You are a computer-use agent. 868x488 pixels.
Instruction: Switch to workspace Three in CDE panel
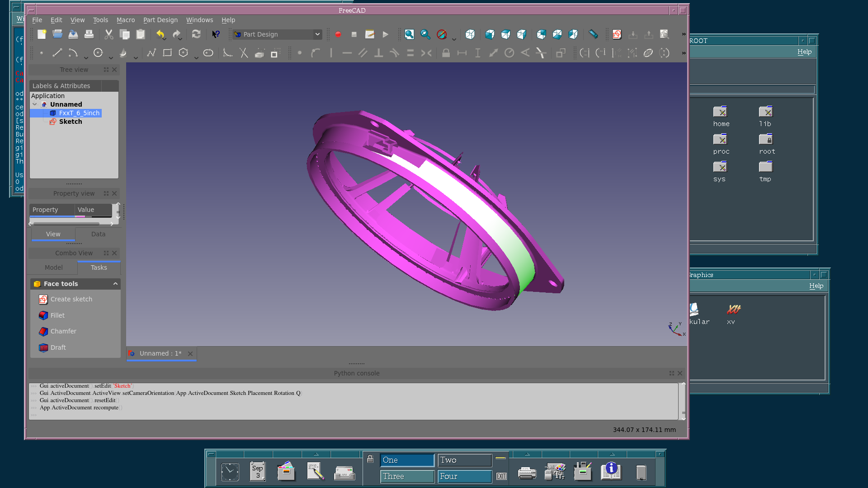click(x=407, y=476)
